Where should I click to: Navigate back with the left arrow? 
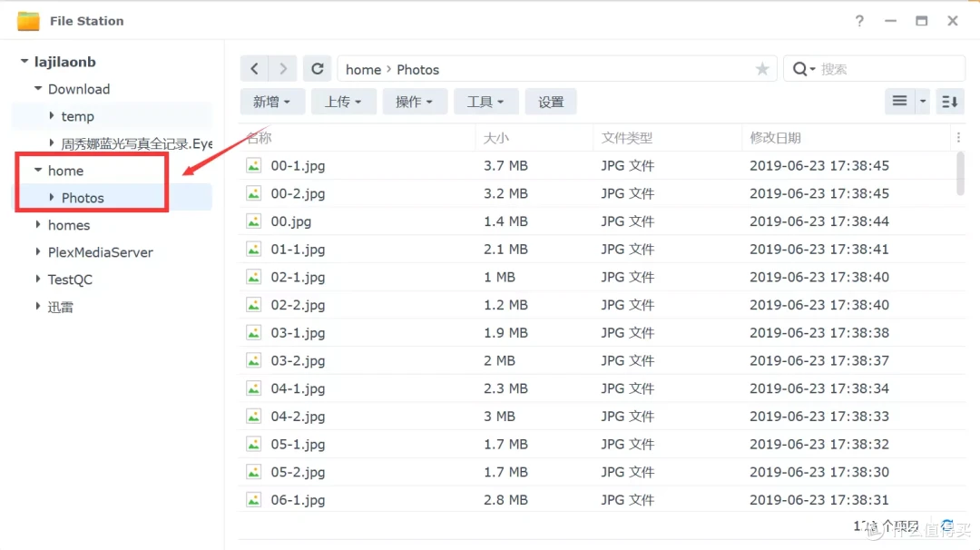[254, 68]
